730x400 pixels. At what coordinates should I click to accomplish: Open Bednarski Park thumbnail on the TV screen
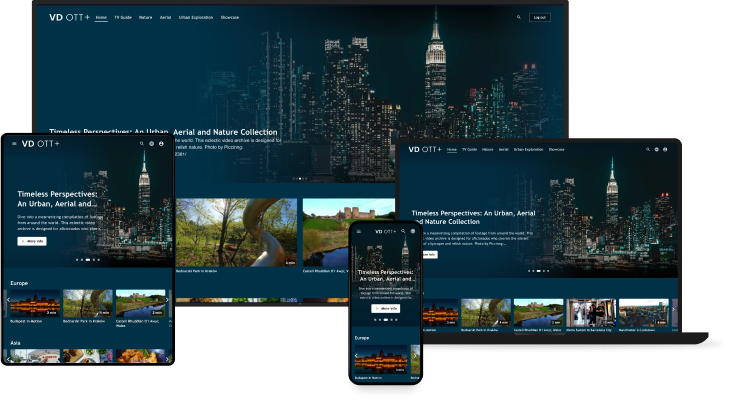click(236, 232)
